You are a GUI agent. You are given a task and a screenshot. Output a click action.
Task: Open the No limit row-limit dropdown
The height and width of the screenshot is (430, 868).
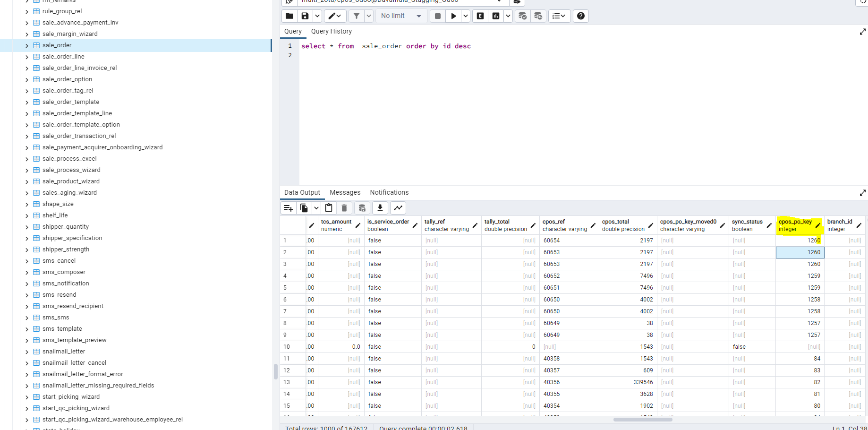pos(401,16)
